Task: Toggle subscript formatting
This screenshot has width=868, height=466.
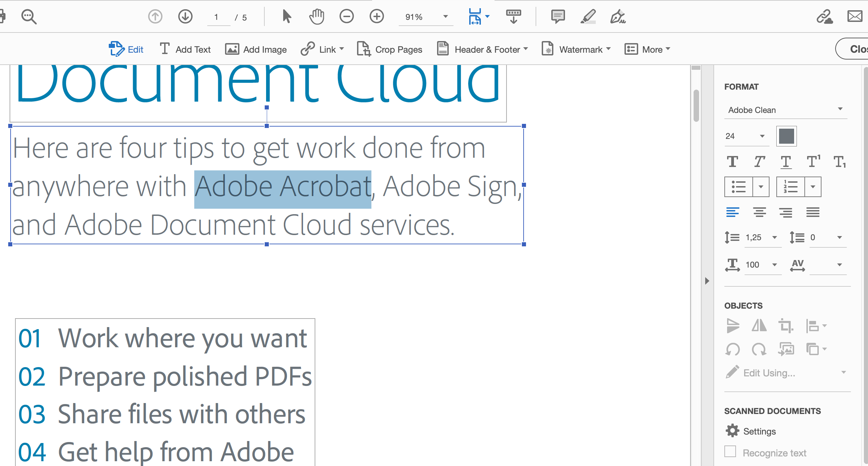Action: coord(840,162)
